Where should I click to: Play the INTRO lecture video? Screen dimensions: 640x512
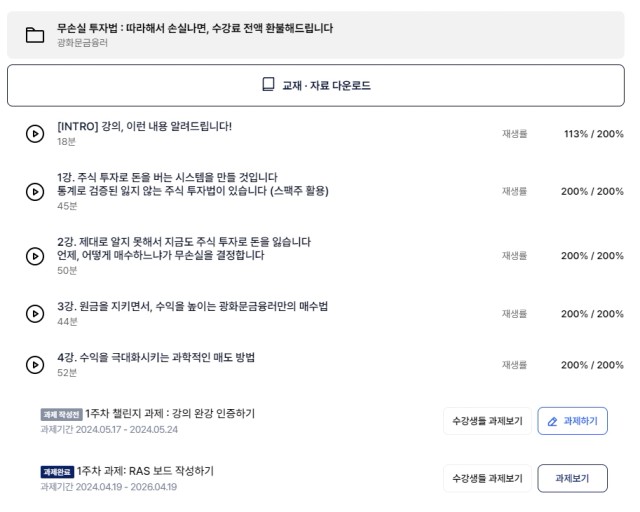tap(35, 134)
